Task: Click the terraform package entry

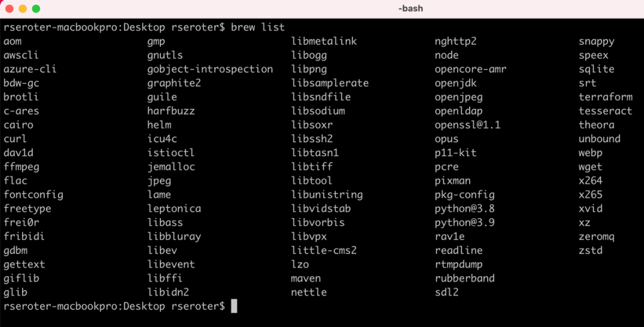Action: click(x=605, y=97)
